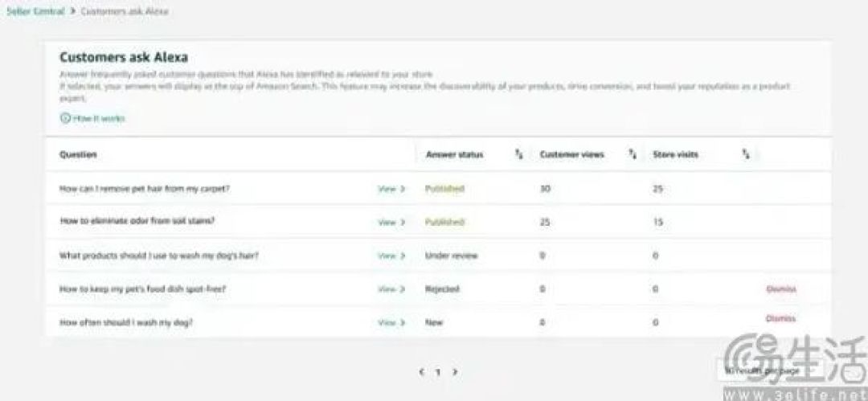Screen dimensions: 868x401
Task: Dismiss the rejected food dish question
Action: tap(781, 288)
